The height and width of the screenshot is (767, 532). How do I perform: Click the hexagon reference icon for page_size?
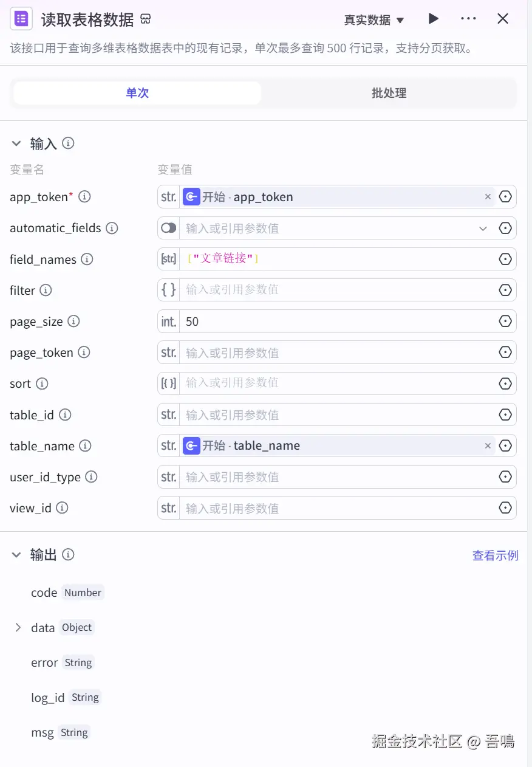[505, 322]
